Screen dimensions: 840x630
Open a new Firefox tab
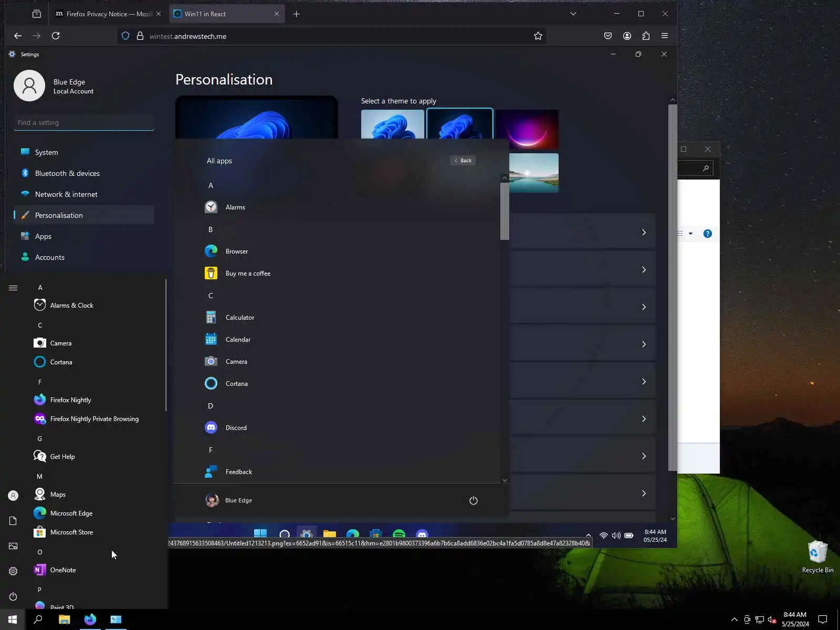tap(297, 14)
